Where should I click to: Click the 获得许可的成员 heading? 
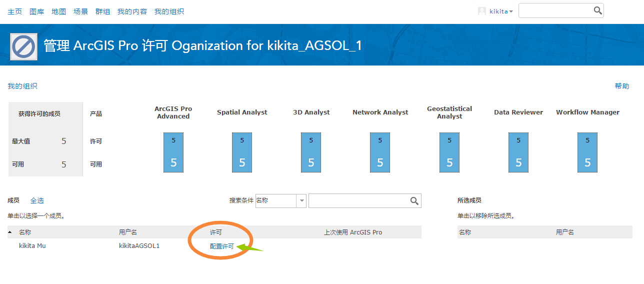click(39, 114)
